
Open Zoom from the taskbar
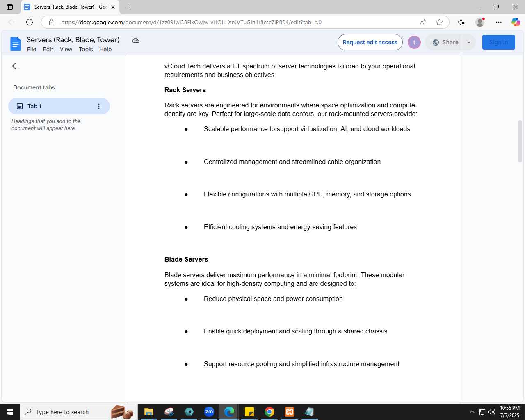209,412
